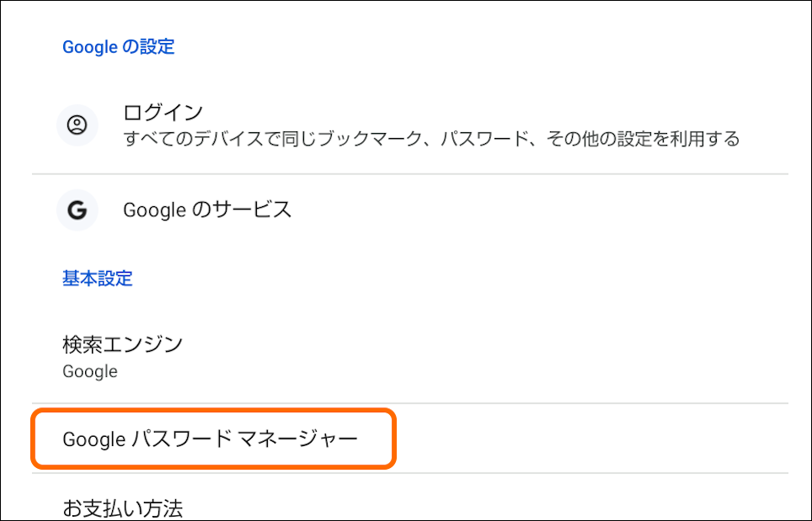This screenshot has height=521, width=812.
Task: Click the word Google in the highlighted row
Action: (x=93, y=439)
